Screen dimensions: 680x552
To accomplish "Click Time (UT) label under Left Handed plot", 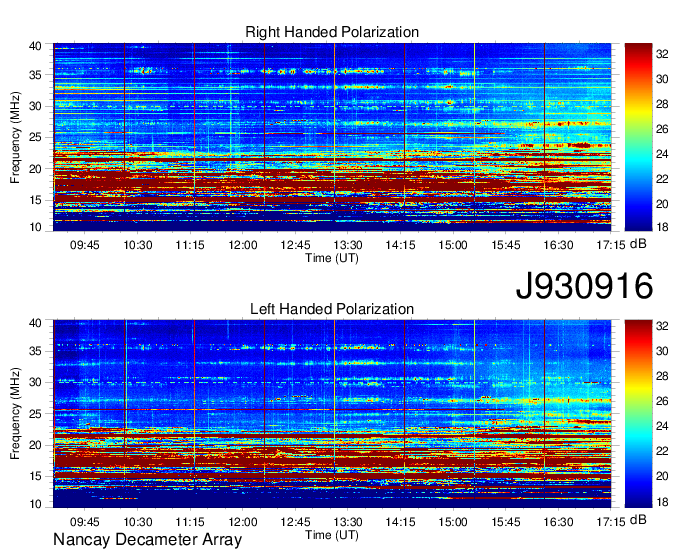I will 332,535.
